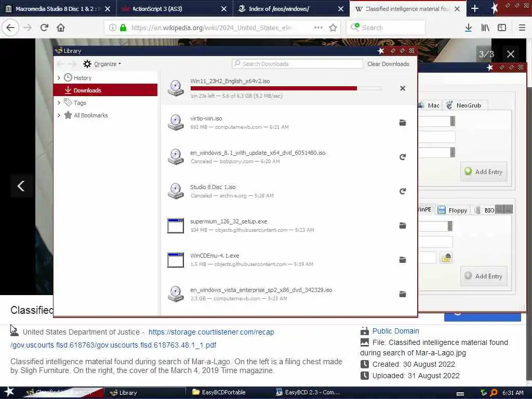
Task: Retry Studio 8 Disc 1.iso download
Action: (x=403, y=191)
